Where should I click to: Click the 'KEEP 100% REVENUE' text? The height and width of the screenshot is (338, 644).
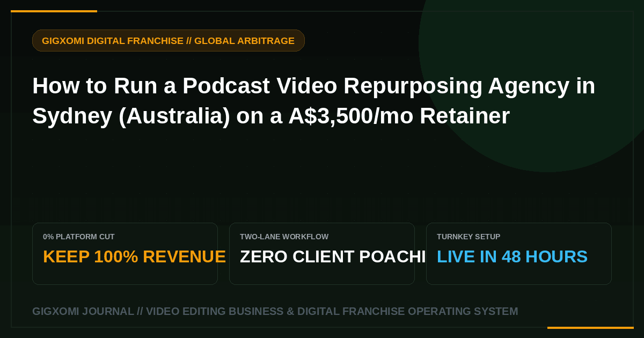click(134, 257)
